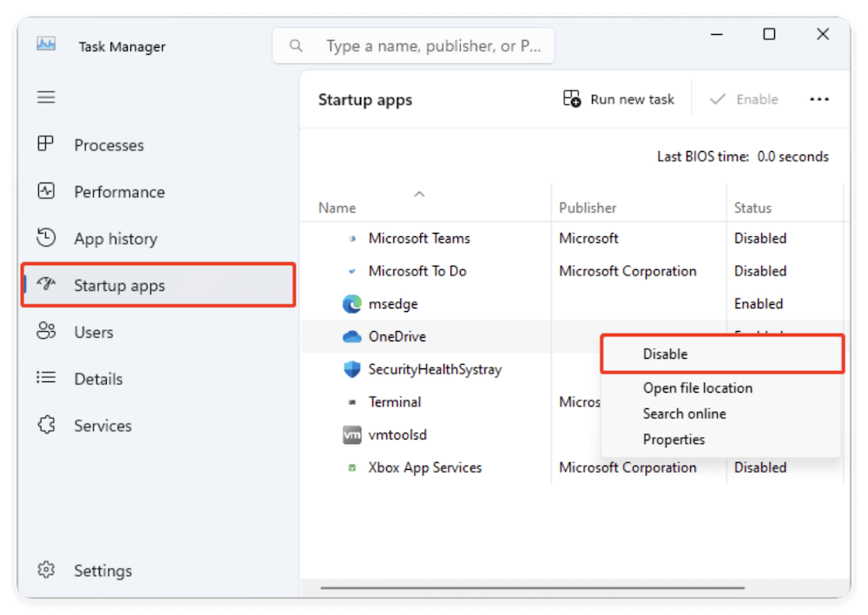Open App history from the sidebar
Image resolution: width=868 pixels, height=615 pixels.
point(46,238)
